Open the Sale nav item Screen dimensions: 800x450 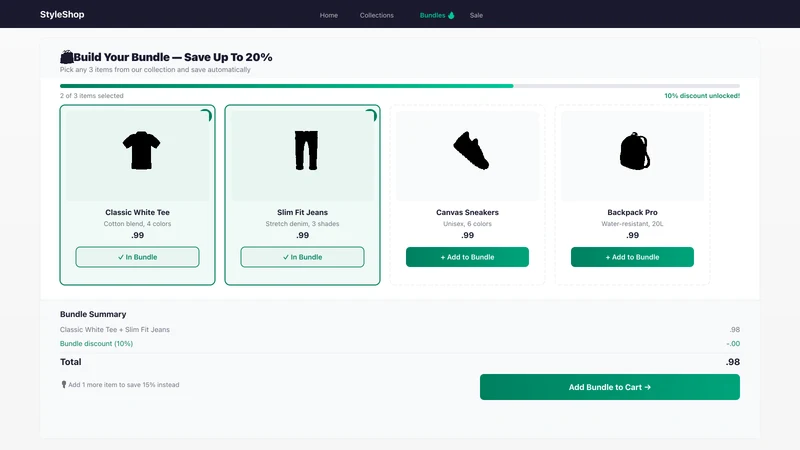point(476,15)
